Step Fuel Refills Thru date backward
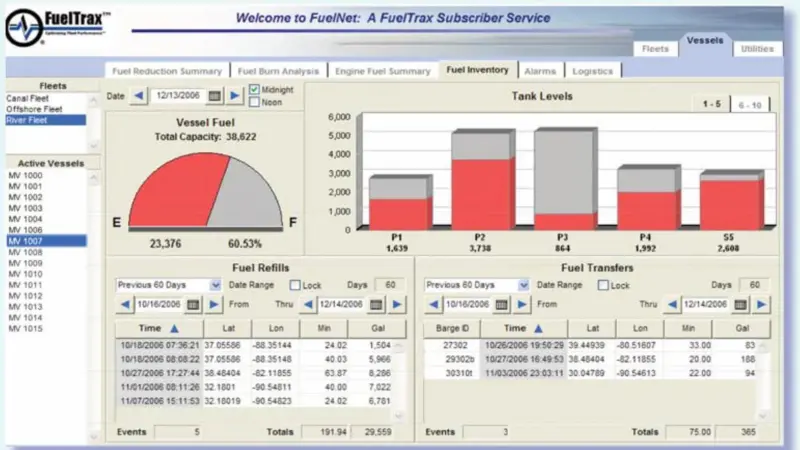Image resolution: width=800 pixels, height=450 pixels. tap(308, 305)
